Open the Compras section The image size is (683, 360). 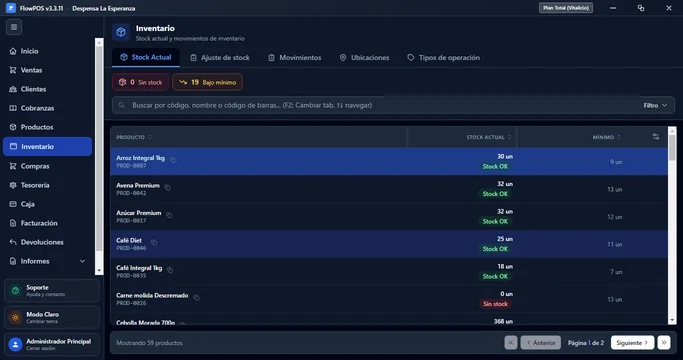(x=47, y=166)
